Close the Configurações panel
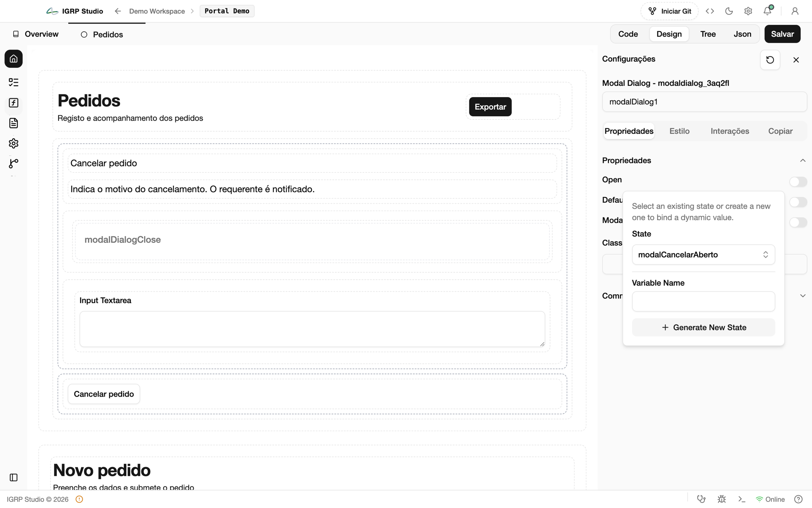The image size is (812, 508). tap(796, 60)
